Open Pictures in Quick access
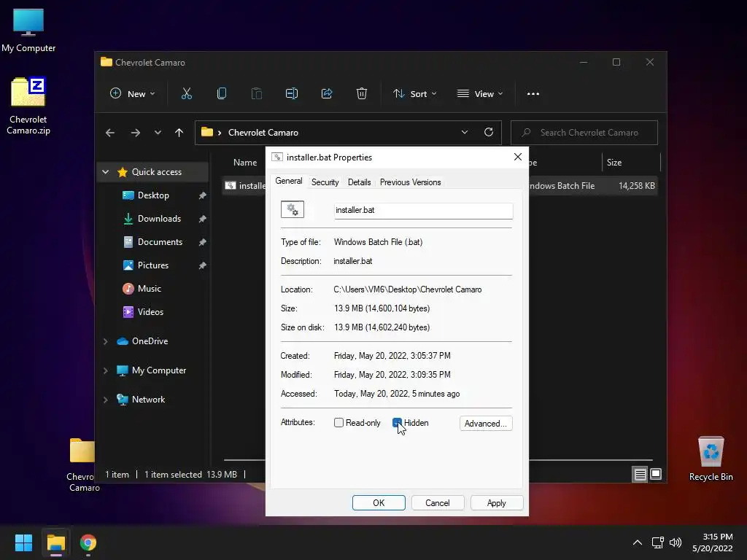Screen dimensions: 747x560 coord(153,265)
